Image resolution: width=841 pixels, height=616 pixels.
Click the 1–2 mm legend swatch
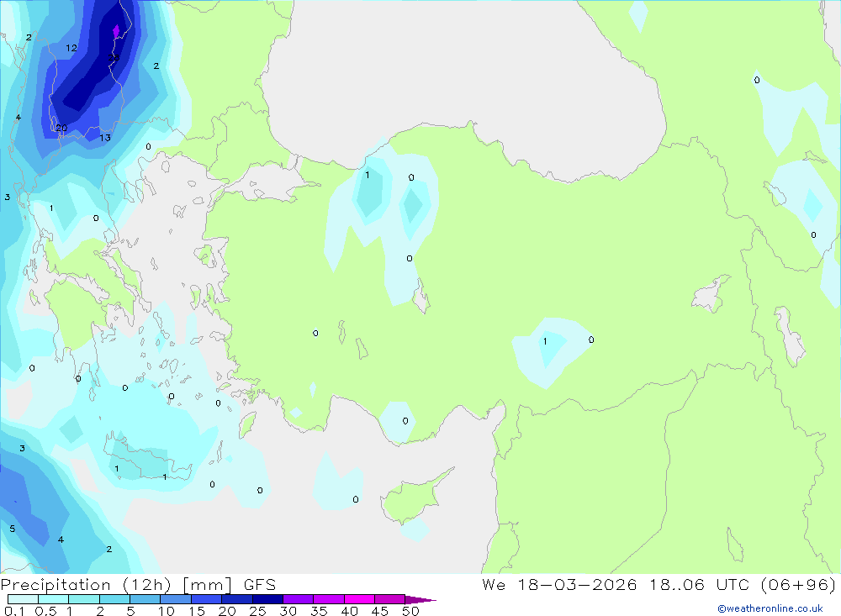pyautogui.click(x=84, y=599)
